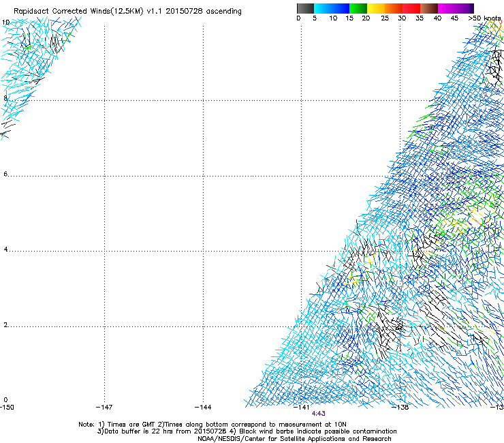Viewport: 504px width, 443px height.
Task: Click the legend label 25 under color bar
Action: coord(385,18)
